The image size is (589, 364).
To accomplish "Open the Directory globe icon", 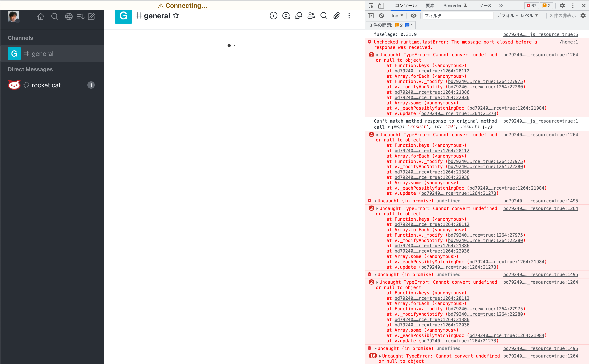I will click(69, 16).
